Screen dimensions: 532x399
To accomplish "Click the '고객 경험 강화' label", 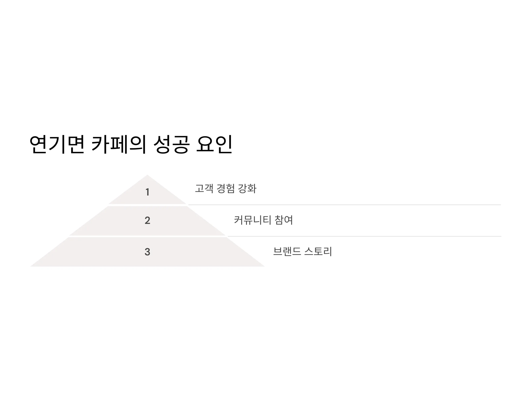I will (x=226, y=188).
